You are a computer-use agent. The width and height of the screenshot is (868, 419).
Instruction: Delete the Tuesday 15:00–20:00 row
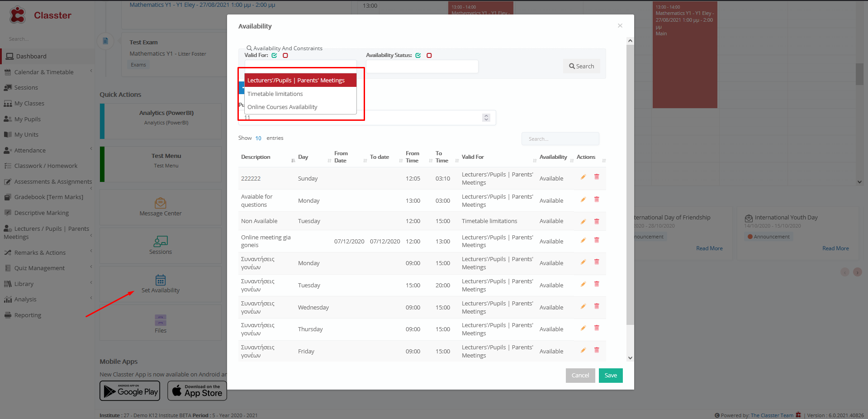coord(597,284)
